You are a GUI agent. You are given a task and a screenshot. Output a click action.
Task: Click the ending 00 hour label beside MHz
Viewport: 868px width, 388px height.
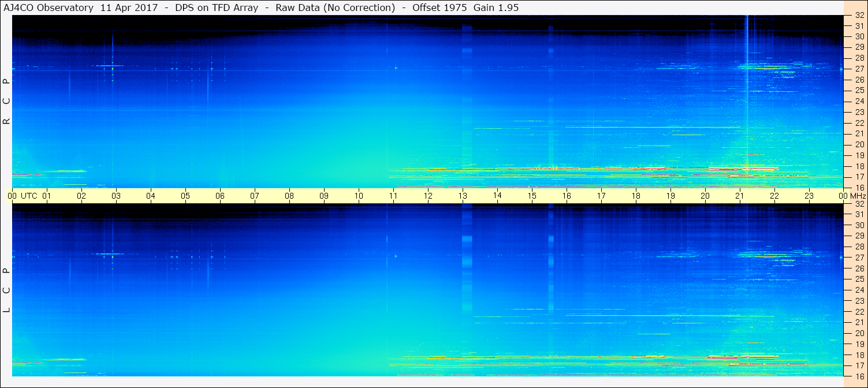843,196
